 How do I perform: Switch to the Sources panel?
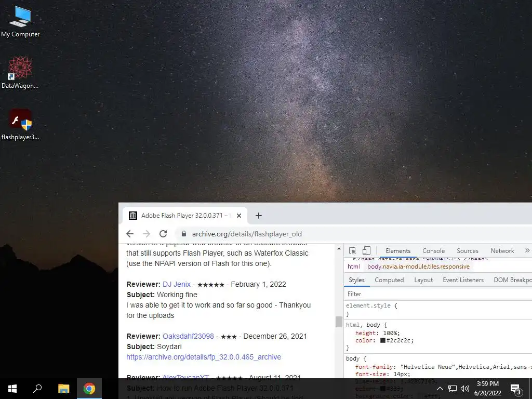coord(468,251)
